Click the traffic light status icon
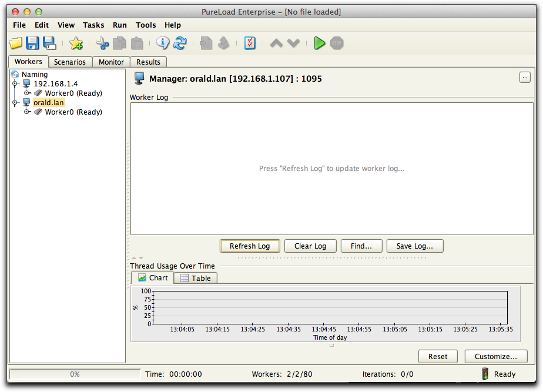543x392 pixels. pyautogui.click(x=485, y=374)
